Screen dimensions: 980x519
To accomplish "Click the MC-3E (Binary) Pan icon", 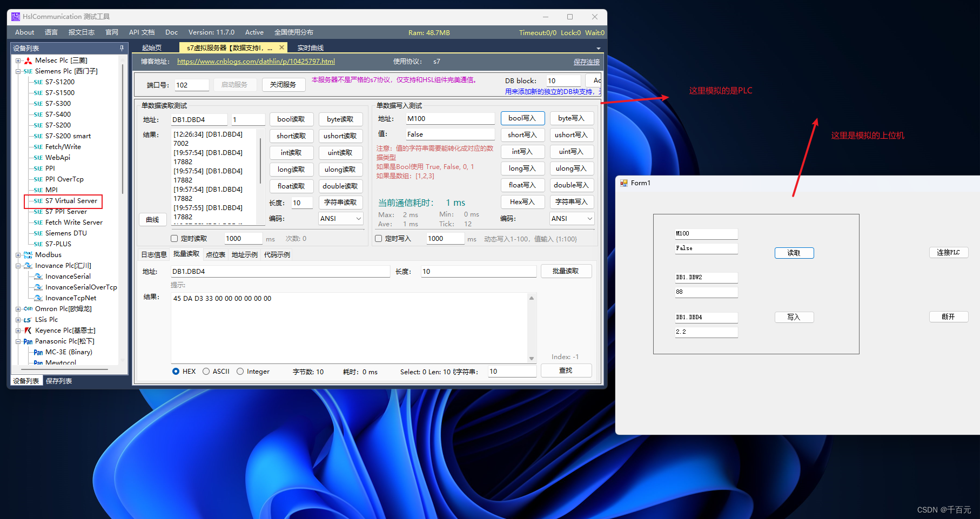I will point(38,352).
